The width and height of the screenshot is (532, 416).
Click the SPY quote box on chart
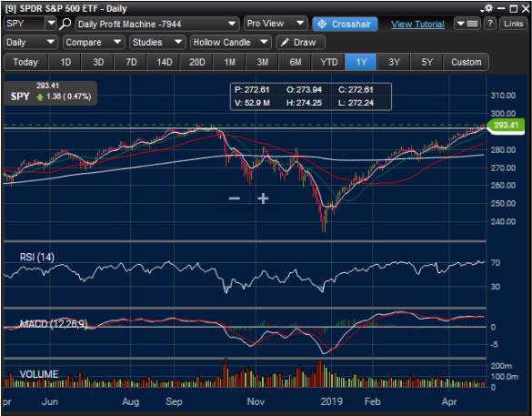click(51, 93)
